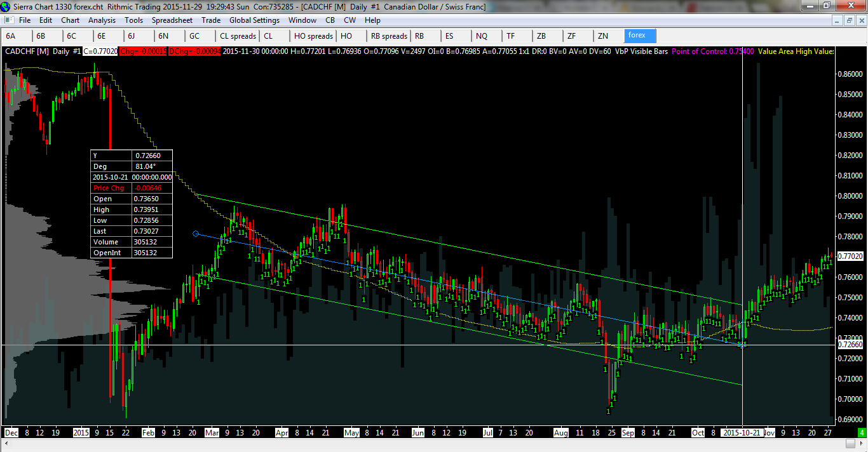Screen dimensions: 868x452
Task: Click the red Chg=-0.00015 header field
Action: (143, 51)
